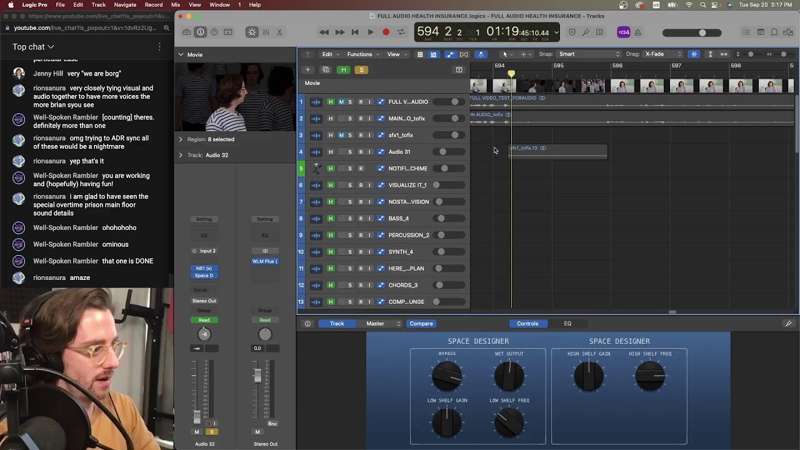The width and height of the screenshot is (800, 450).
Task: Open the Snap Smart dropdown
Action: (x=589, y=54)
